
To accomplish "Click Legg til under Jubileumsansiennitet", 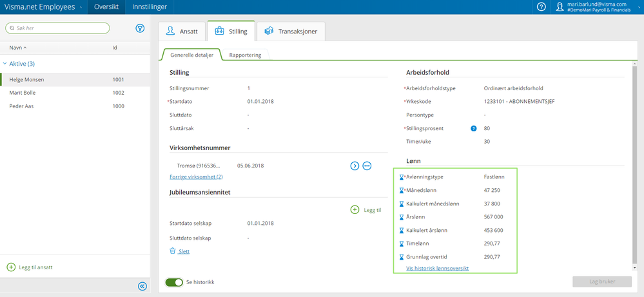I will [373, 209].
